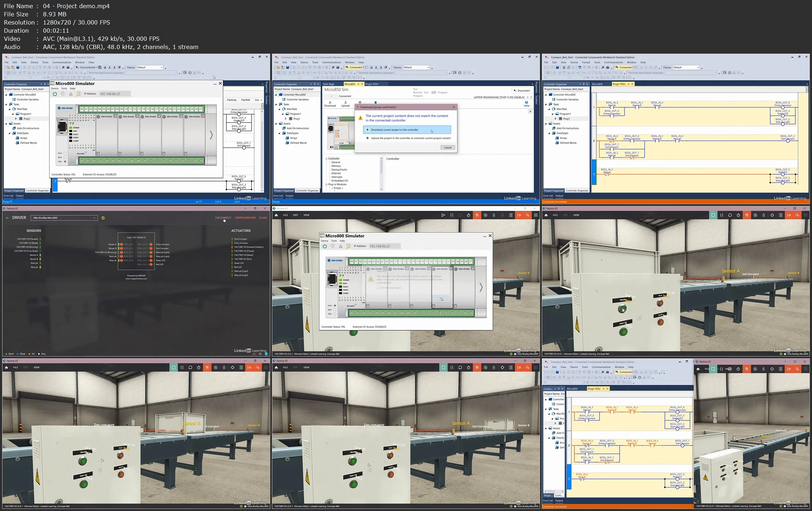Expand Prog1 in the Disconnected Workbench tree
Screen dimensions: 812x511
[x=16, y=119]
